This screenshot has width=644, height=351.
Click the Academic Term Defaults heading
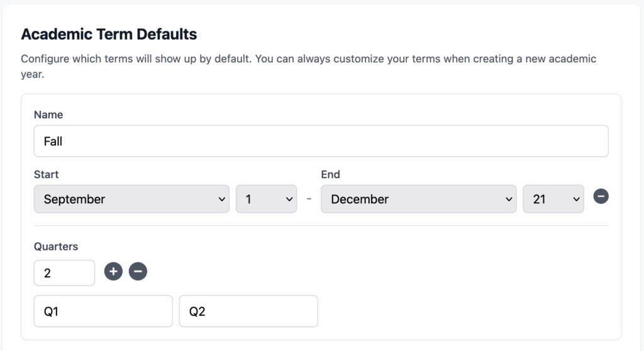tap(109, 33)
